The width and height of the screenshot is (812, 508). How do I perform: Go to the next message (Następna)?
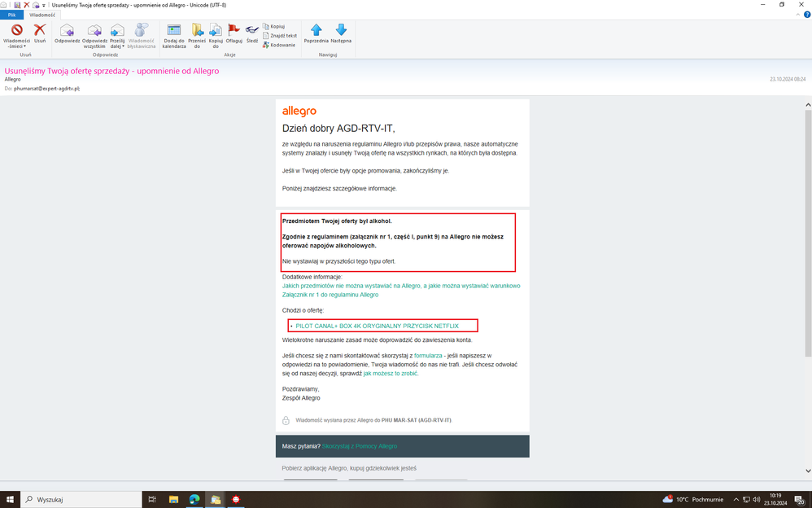341,33
